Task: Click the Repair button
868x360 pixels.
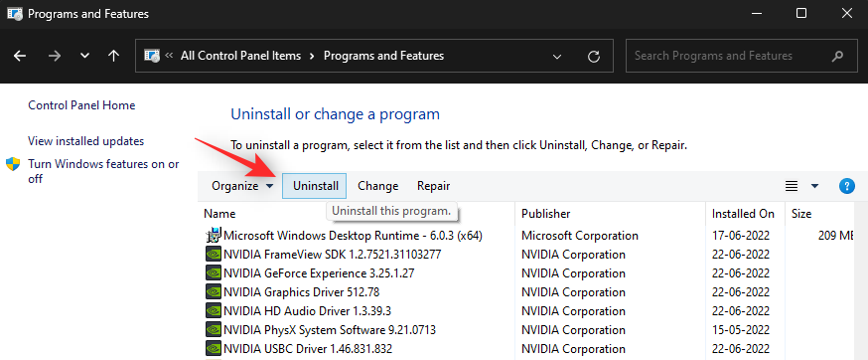Action: [433, 186]
